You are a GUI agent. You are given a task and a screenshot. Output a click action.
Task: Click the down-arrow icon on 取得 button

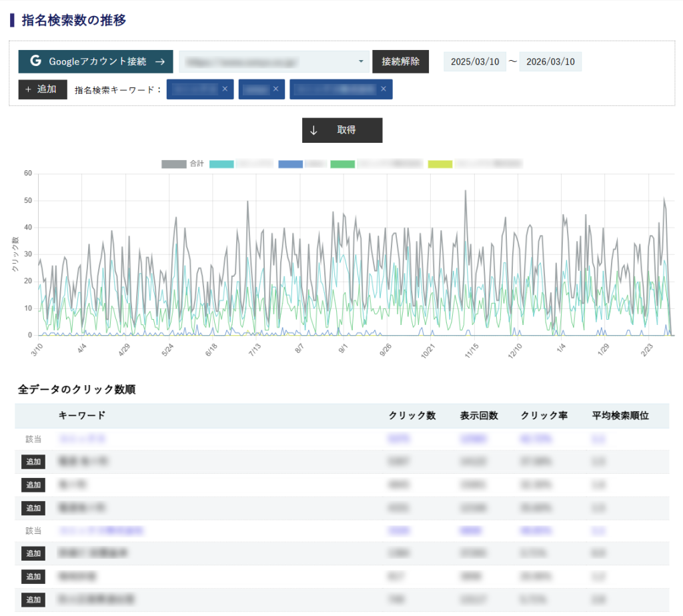point(313,130)
